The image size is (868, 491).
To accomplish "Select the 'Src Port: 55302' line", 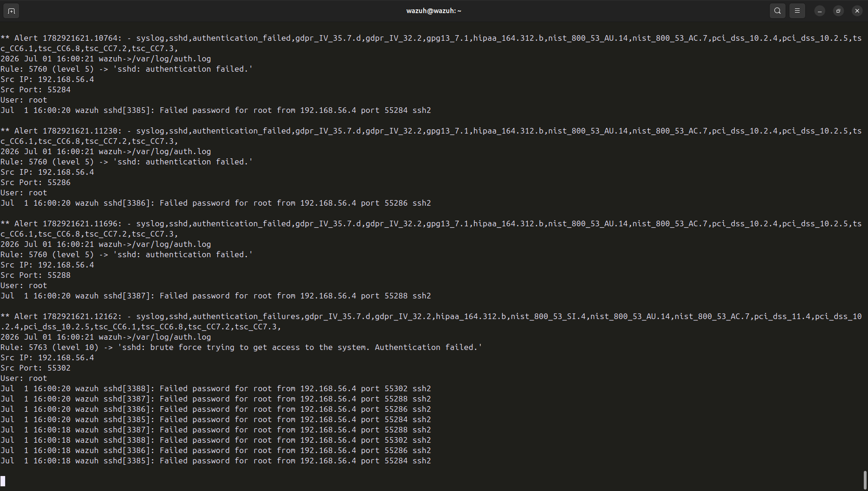I will [36, 368].
